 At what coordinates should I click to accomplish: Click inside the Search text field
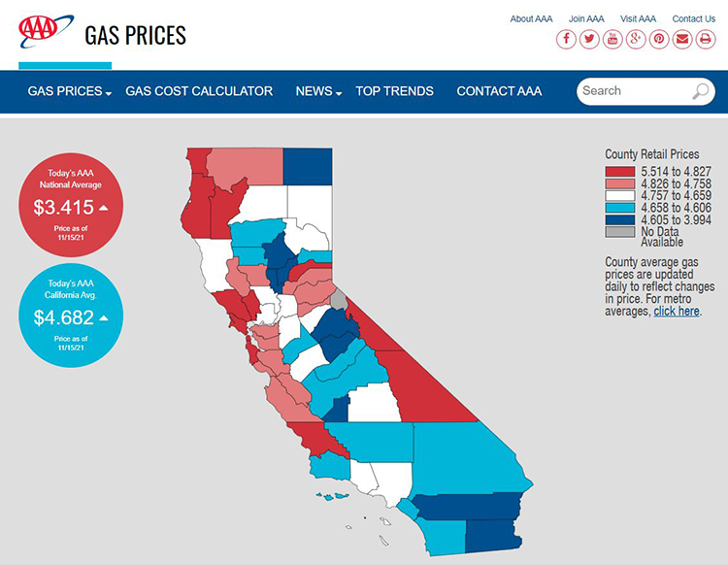tap(634, 91)
